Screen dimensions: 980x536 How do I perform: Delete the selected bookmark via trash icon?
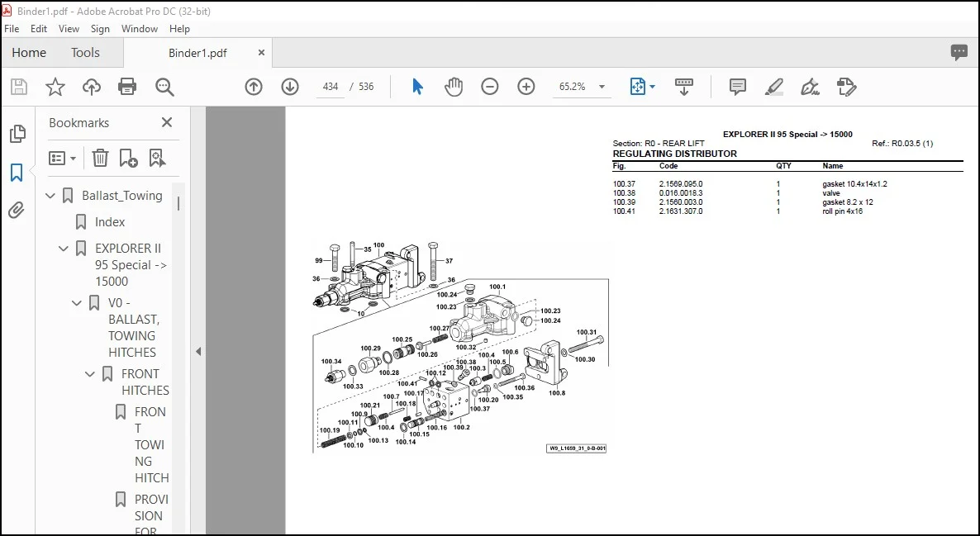tap(100, 158)
